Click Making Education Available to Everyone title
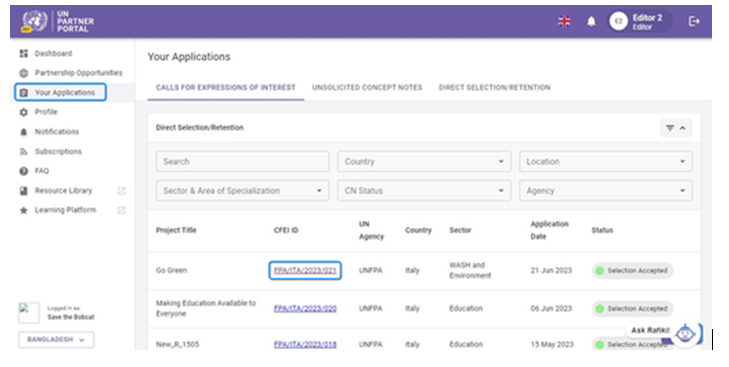The height and width of the screenshot is (367, 729). (x=206, y=308)
